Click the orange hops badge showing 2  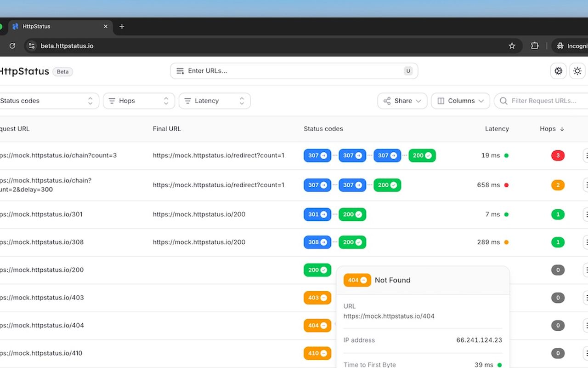point(558,185)
